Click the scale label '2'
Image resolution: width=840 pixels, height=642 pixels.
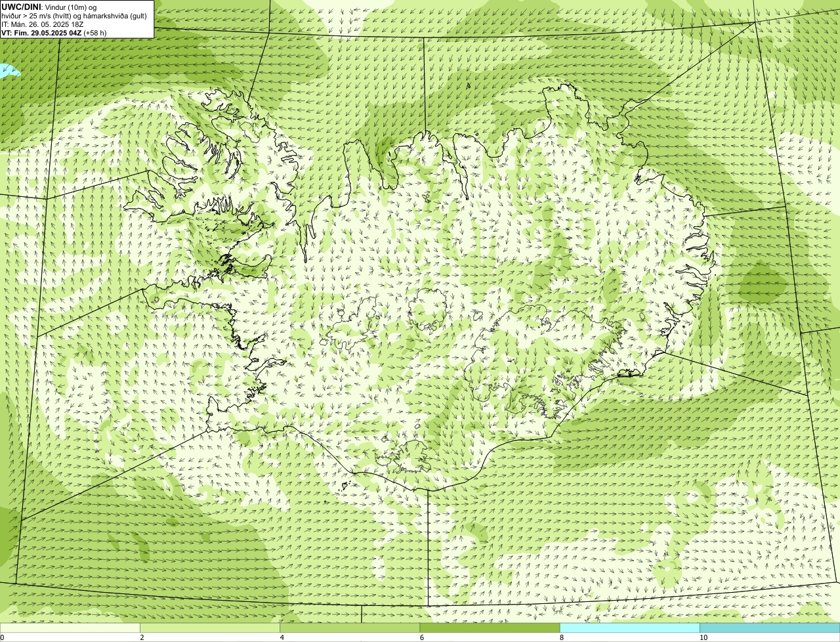click(142, 637)
